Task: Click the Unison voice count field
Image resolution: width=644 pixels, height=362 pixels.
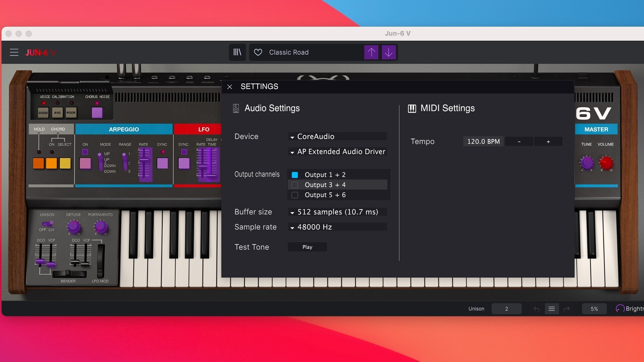Action: pyautogui.click(x=506, y=309)
